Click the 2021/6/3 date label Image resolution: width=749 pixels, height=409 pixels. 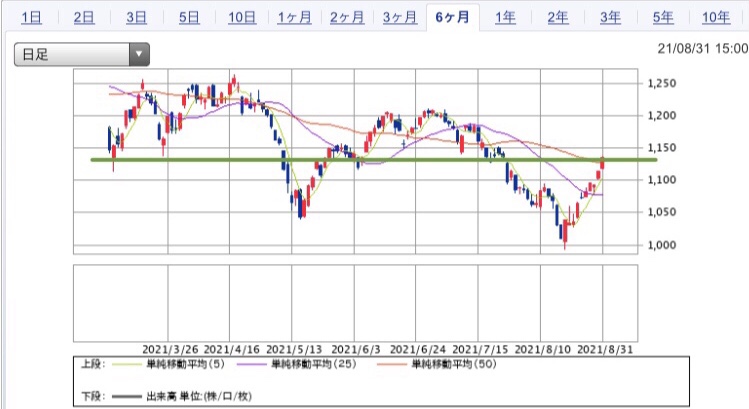[356, 349]
